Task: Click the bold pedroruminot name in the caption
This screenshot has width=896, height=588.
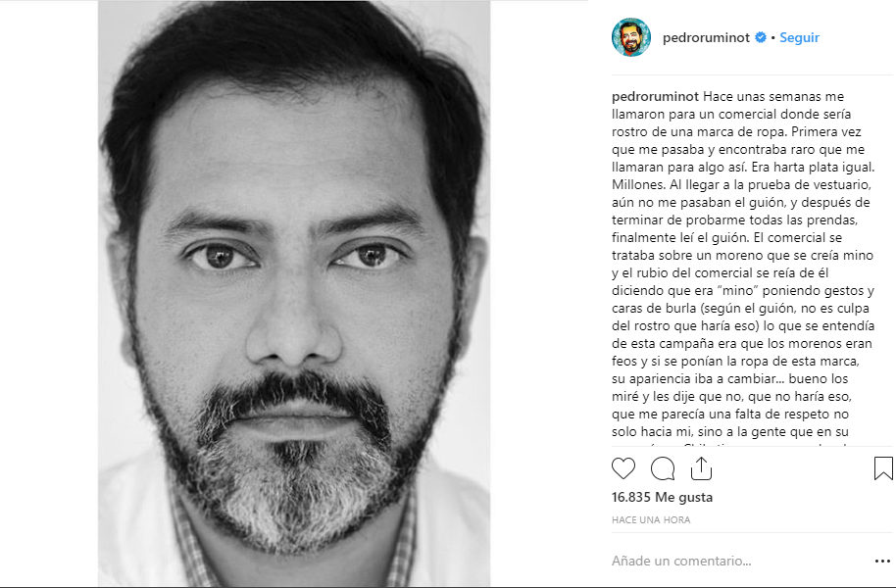Action: [x=655, y=97]
